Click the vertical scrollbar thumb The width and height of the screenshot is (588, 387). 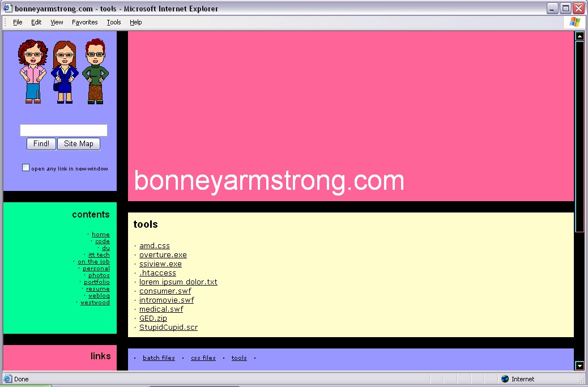[x=579, y=136]
